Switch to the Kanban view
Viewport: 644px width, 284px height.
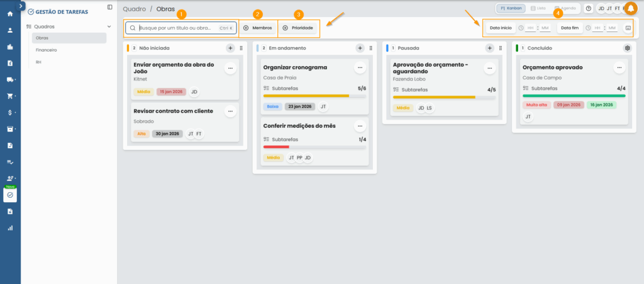click(x=510, y=9)
